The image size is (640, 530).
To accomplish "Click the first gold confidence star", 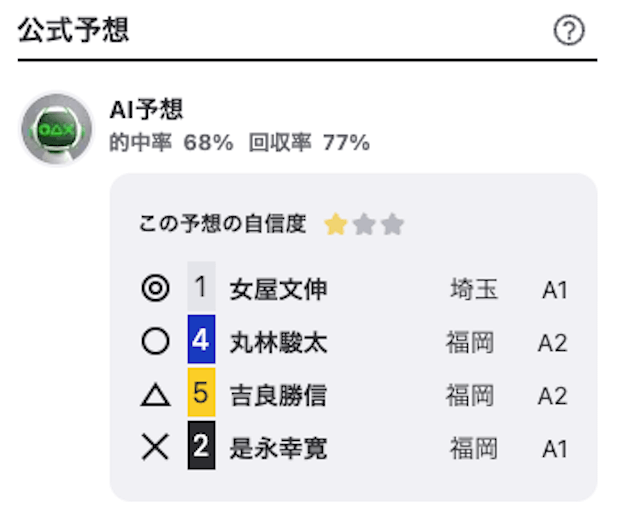I will click(x=336, y=224).
